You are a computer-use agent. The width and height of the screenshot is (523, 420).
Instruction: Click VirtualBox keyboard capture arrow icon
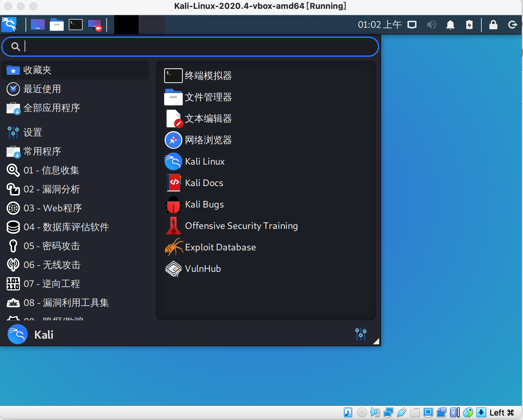pyautogui.click(x=481, y=412)
